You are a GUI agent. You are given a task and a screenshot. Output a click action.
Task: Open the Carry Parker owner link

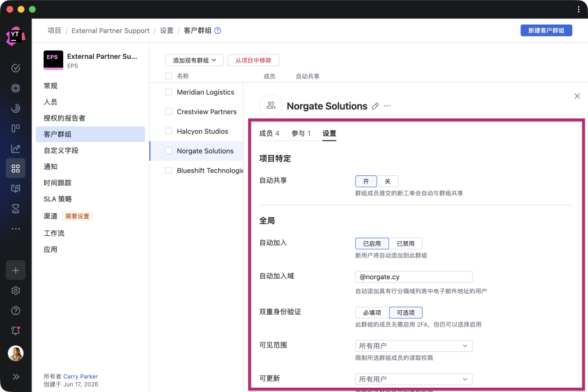[81, 376]
